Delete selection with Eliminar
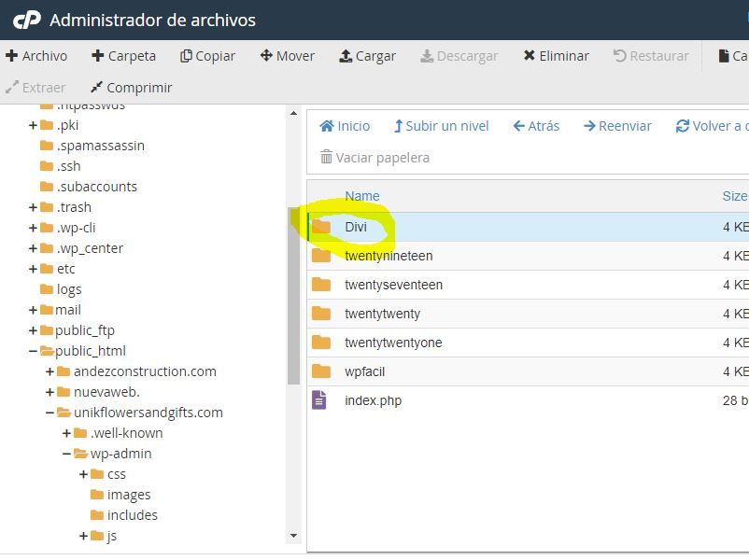The width and height of the screenshot is (749, 560). 556,56
